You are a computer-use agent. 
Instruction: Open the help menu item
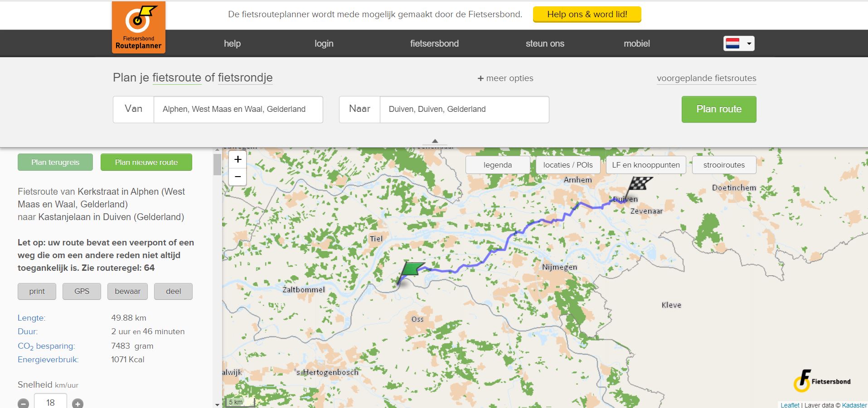pos(232,43)
